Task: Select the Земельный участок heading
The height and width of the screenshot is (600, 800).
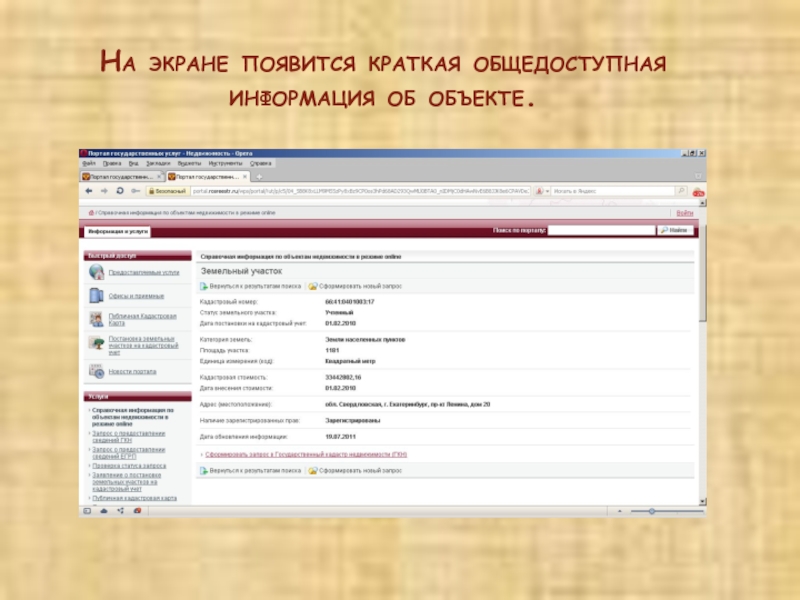Action: click(241, 271)
